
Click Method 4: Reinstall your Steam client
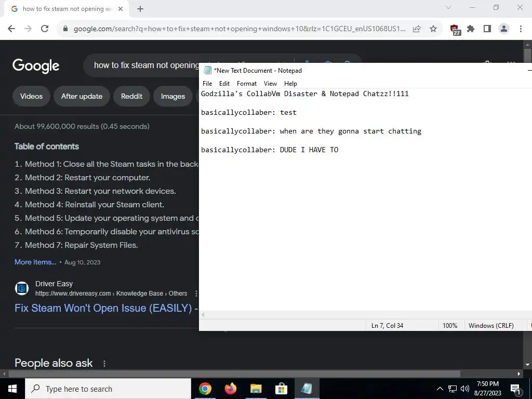[x=95, y=205]
